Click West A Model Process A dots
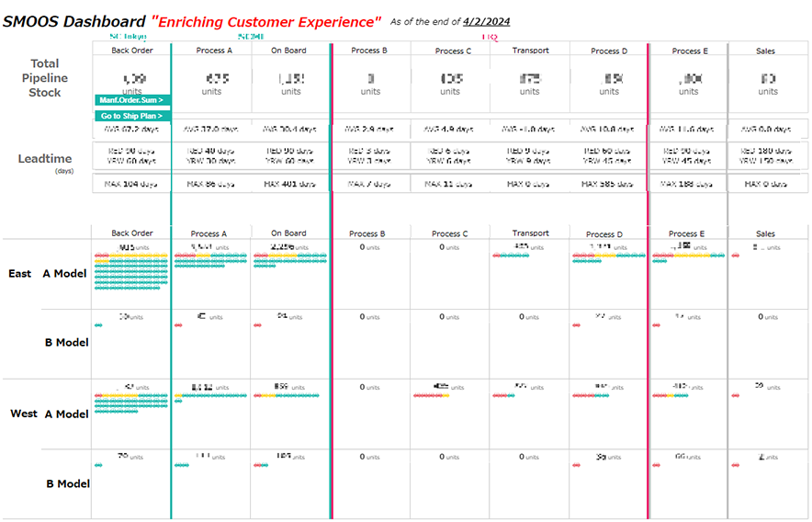Viewport: 812px width, 522px height. (211, 396)
